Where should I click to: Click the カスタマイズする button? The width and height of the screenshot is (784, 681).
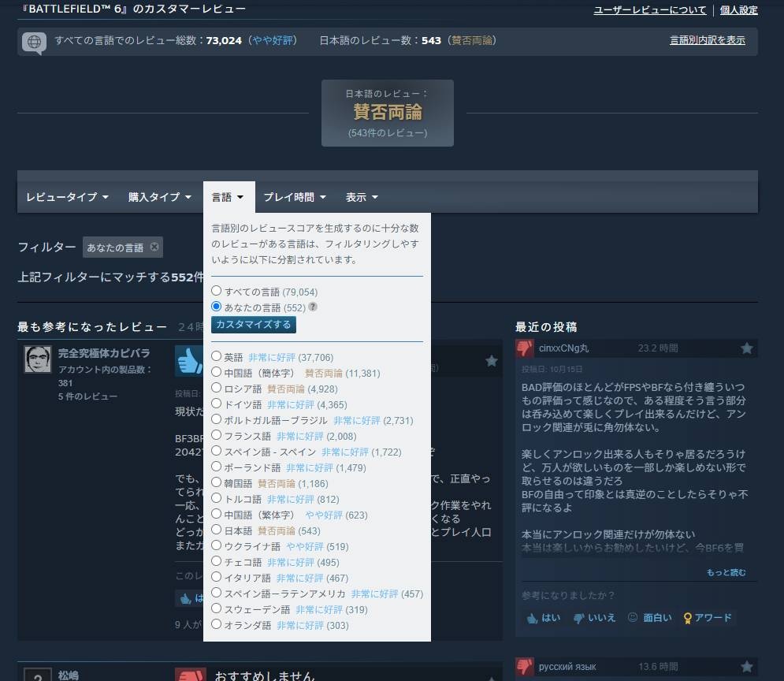pyautogui.click(x=254, y=325)
